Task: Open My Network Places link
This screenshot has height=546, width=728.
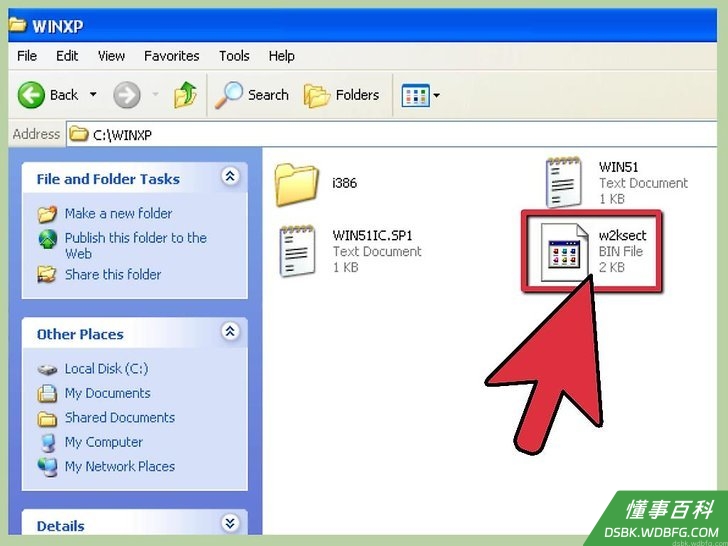Action: [120, 466]
